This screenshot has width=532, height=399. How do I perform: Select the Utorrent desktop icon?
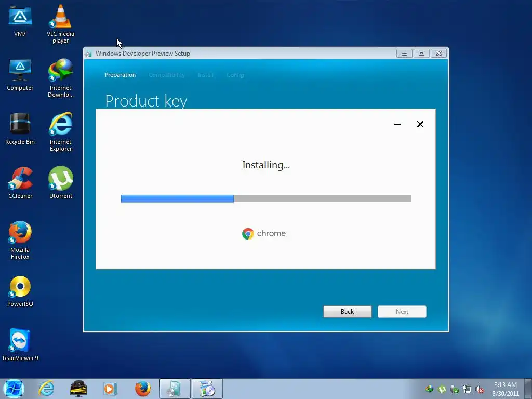tap(61, 182)
